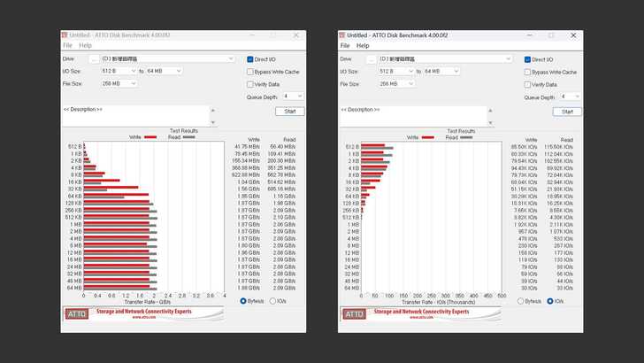
Task: Click gray Read legend swatch, left window
Action: pyautogui.click(x=188, y=137)
